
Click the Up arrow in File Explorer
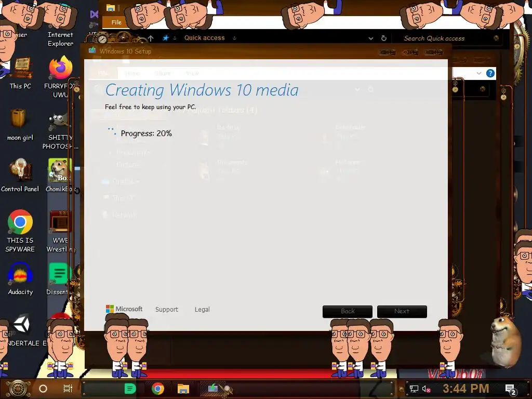(151, 38)
